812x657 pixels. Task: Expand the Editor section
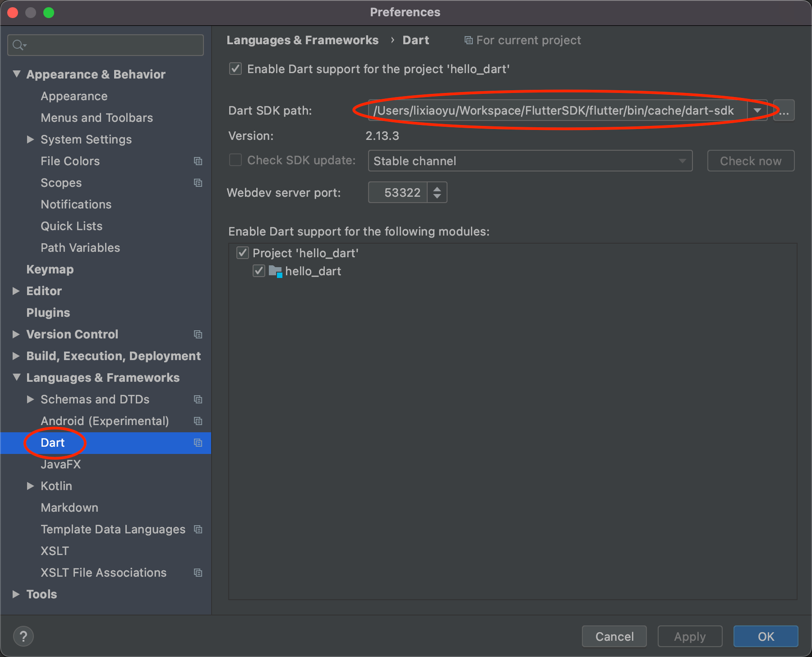[x=16, y=291]
